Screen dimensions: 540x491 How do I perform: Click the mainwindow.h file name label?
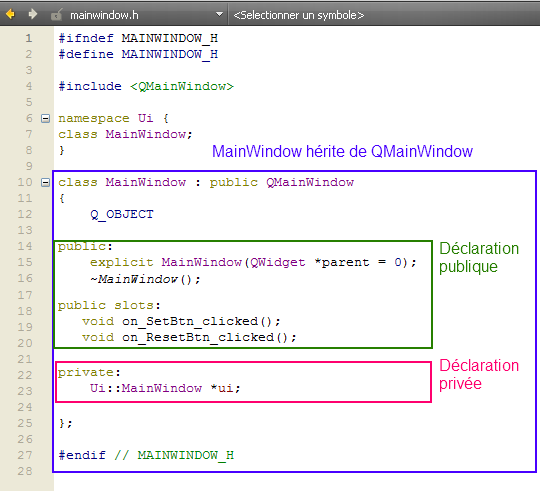click(104, 15)
